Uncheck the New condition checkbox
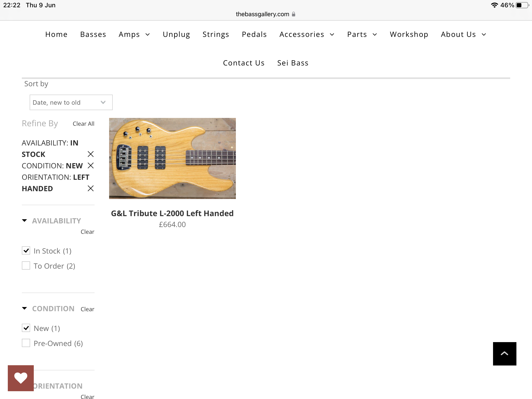The height and width of the screenshot is (399, 532). (26, 328)
